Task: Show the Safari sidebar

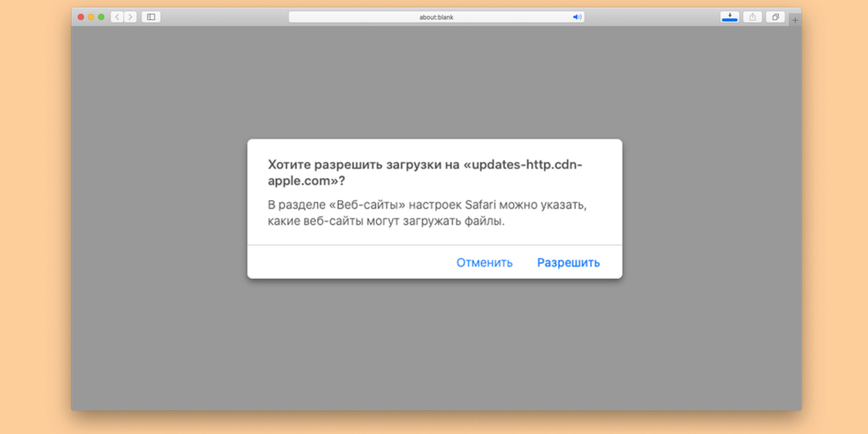Action: [x=151, y=17]
